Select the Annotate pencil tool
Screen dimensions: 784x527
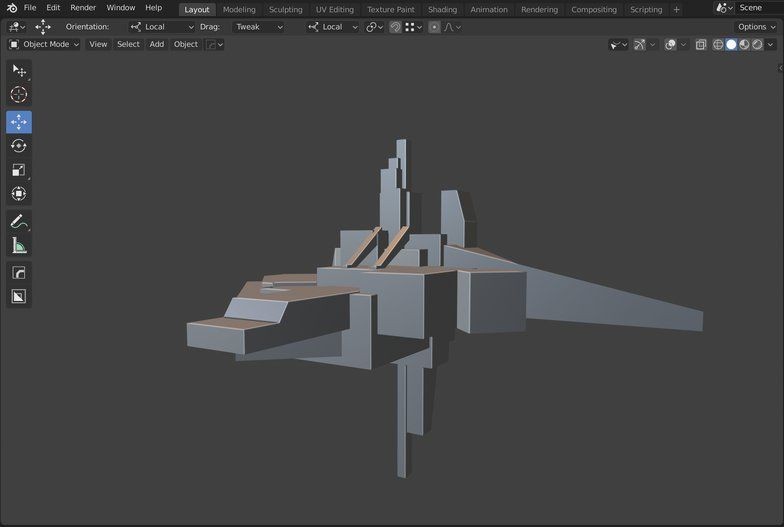tap(18, 221)
